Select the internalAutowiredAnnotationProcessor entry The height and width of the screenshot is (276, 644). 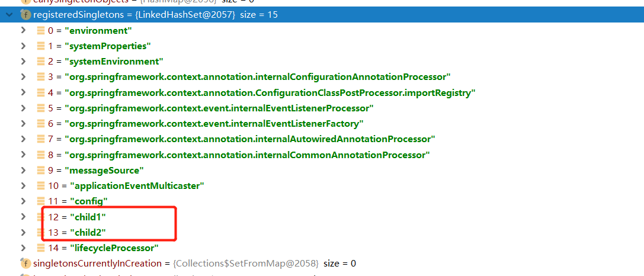click(x=242, y=139)
